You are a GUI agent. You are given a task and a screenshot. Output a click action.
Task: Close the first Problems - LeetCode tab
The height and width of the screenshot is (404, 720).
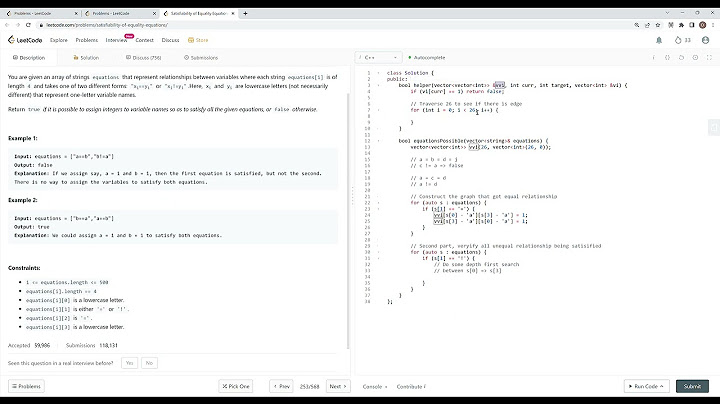pos(76,13)
